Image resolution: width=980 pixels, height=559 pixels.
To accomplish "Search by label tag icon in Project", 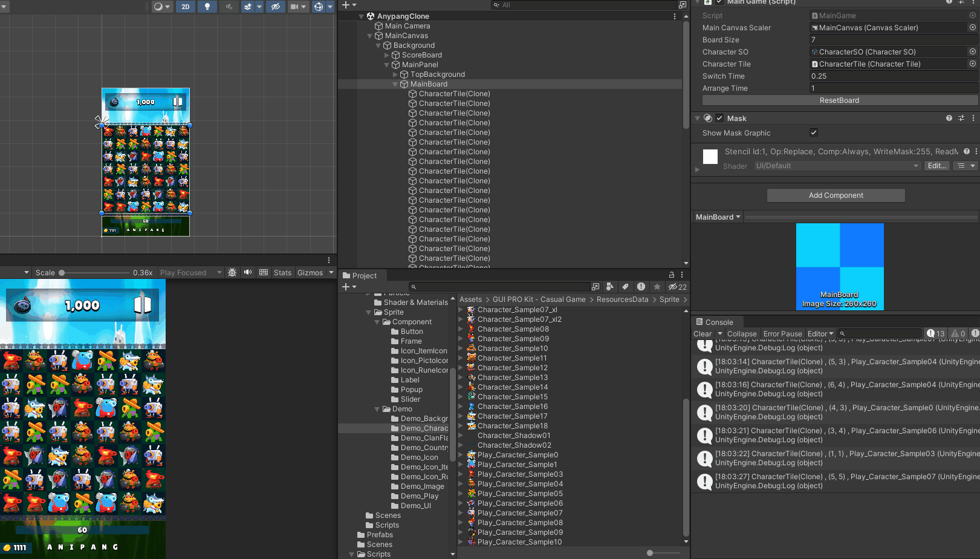I will click(x=625, y=287).
